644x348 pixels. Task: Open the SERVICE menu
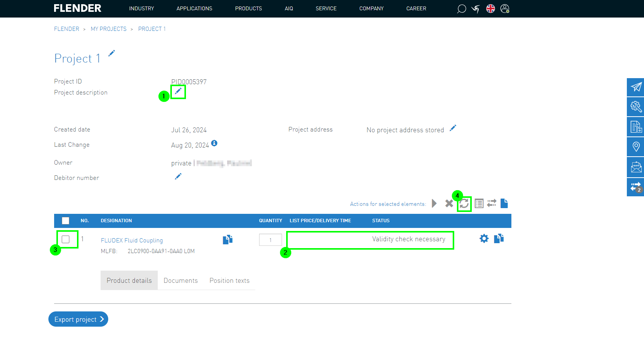click(x=326, y=8)
